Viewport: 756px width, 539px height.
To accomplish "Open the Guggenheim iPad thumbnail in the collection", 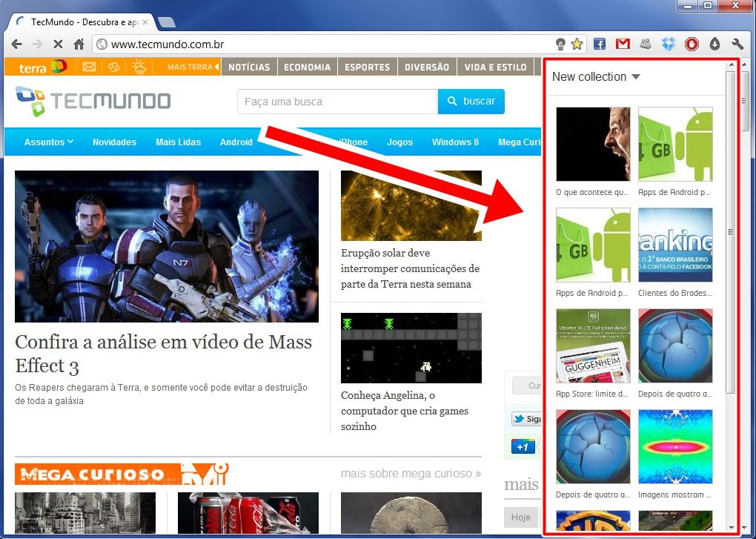I will (593, 345).
